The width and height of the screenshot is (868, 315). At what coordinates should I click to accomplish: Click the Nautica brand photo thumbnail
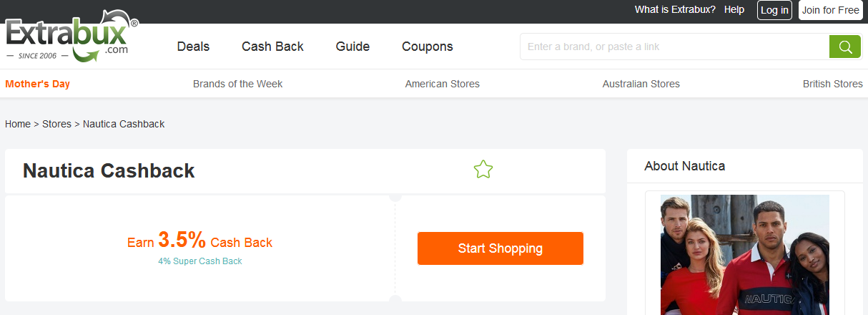click(x=744, y=255)
